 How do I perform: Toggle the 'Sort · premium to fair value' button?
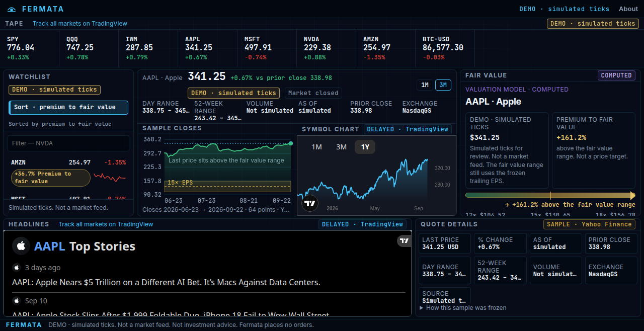pyautogui.click(x=68, y=108)
